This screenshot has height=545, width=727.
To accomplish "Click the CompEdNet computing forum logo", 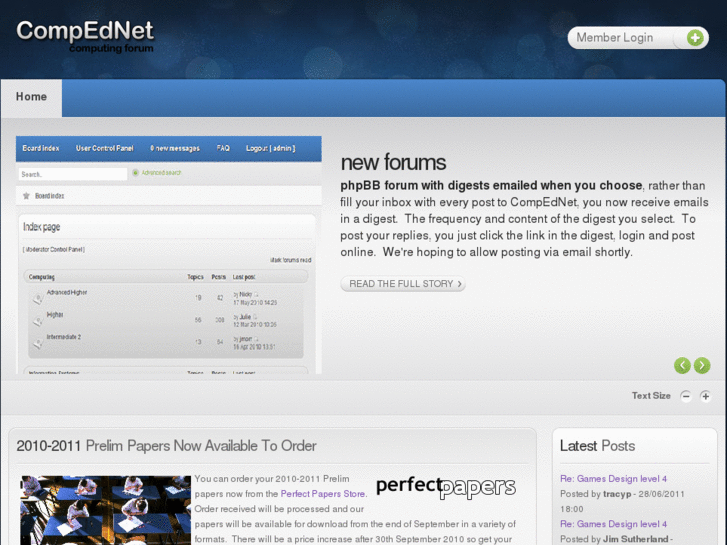I will point(85,36).
